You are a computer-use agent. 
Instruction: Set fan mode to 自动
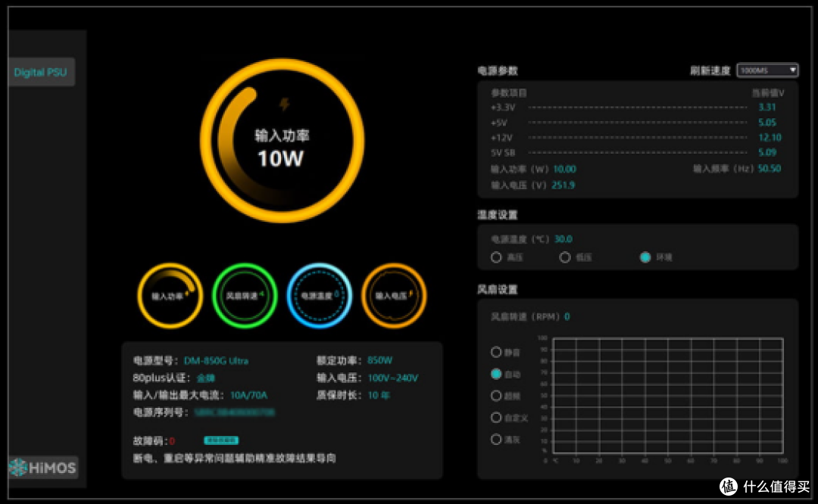pos(496,375)
